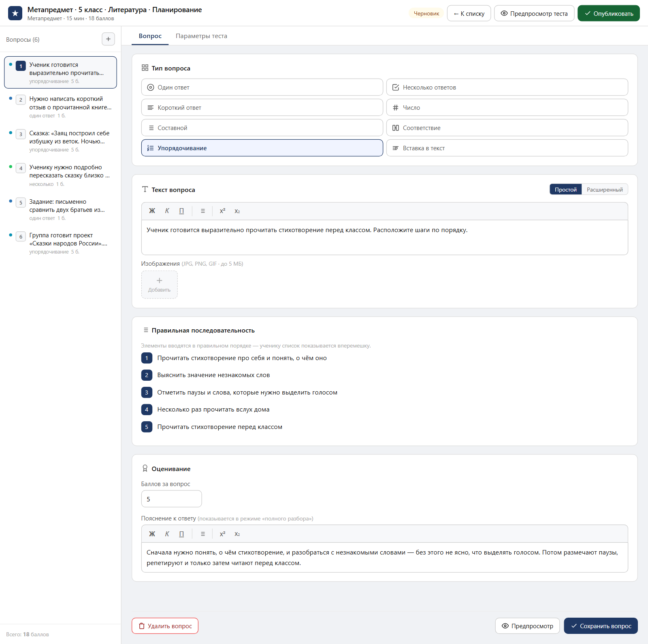Image resolution: width=648 pixels, height=644 pixels.
Task: Click the Опубликовать button
Action: pyautogui.click(x=609, y=13)
